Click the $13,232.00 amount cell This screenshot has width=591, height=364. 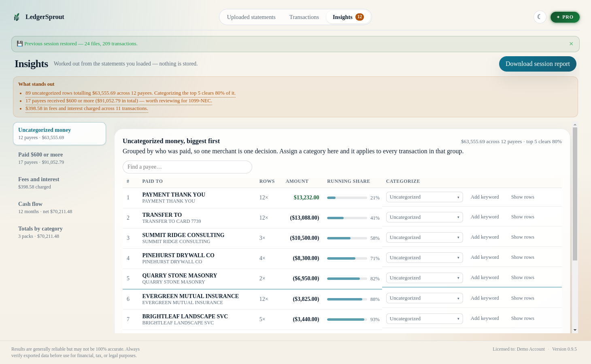click(x=306, y=198)
